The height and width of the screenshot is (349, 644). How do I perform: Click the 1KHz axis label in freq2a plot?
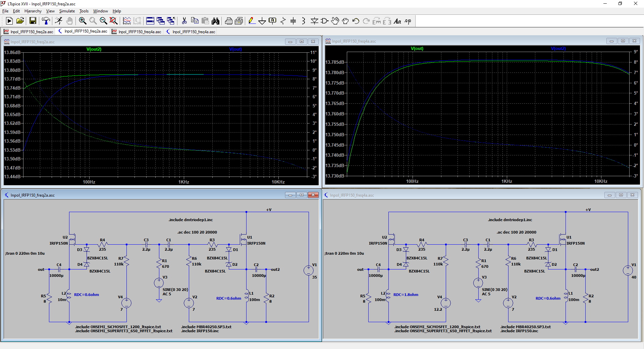tap(184, 182)
